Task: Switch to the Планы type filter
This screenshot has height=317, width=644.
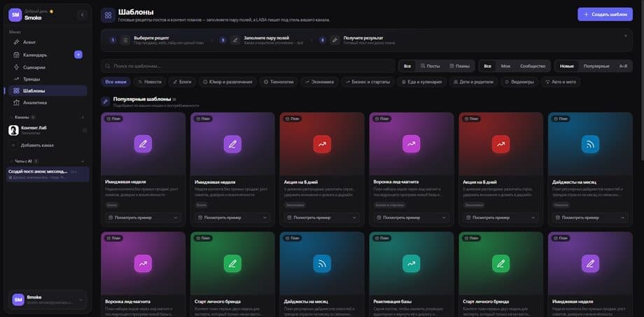Action: [x=459, y=66]
